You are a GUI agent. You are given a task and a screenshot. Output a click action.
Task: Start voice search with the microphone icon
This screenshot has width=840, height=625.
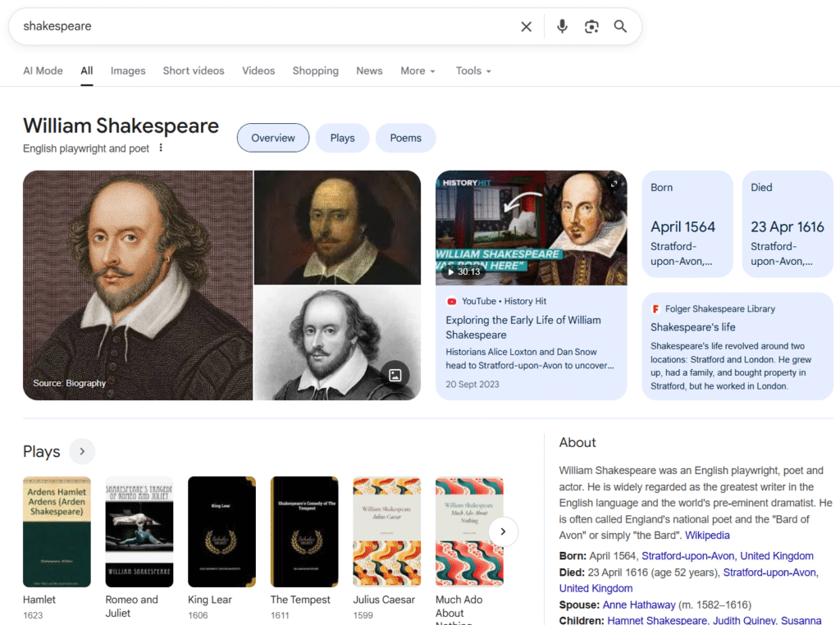562,26
